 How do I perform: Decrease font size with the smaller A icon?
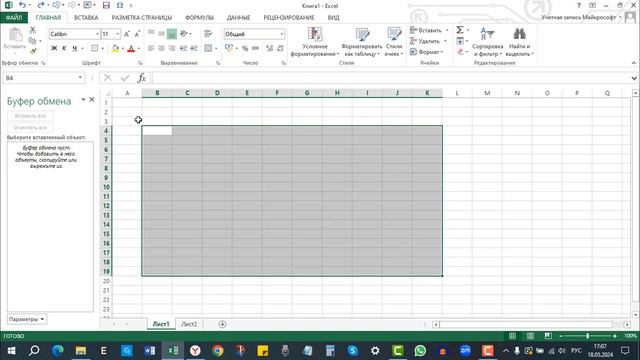coord(137,34)
